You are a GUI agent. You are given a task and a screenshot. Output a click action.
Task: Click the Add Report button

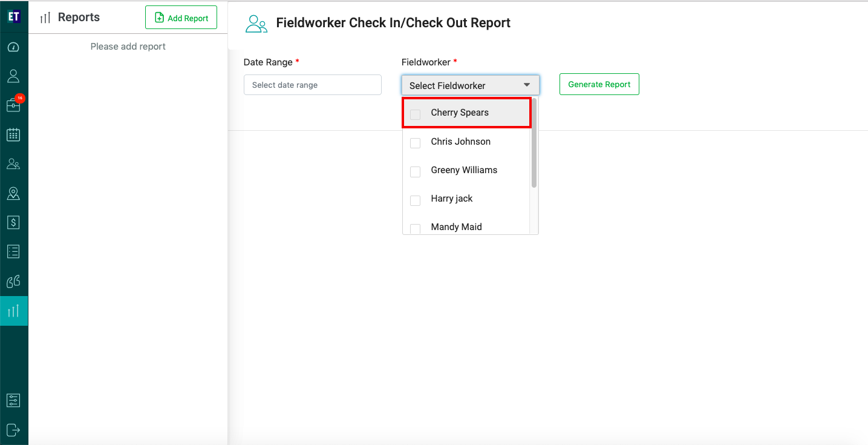pos(181,18)
